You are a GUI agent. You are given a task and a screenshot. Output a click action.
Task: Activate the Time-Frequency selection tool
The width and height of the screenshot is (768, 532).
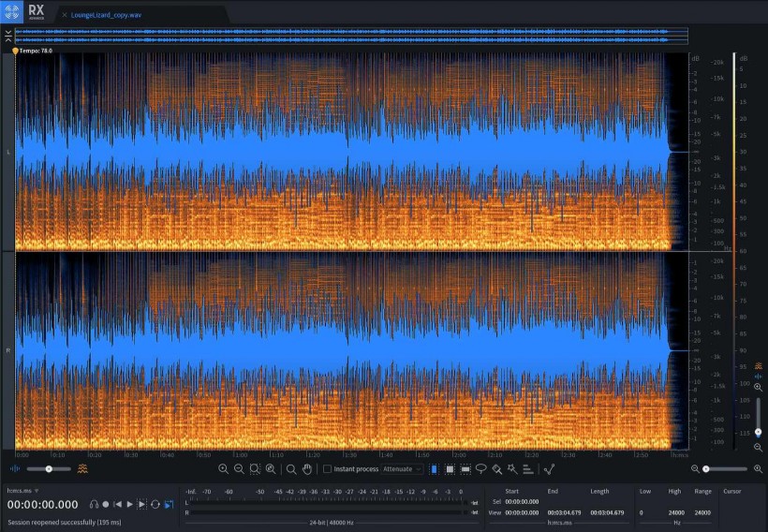450,468
